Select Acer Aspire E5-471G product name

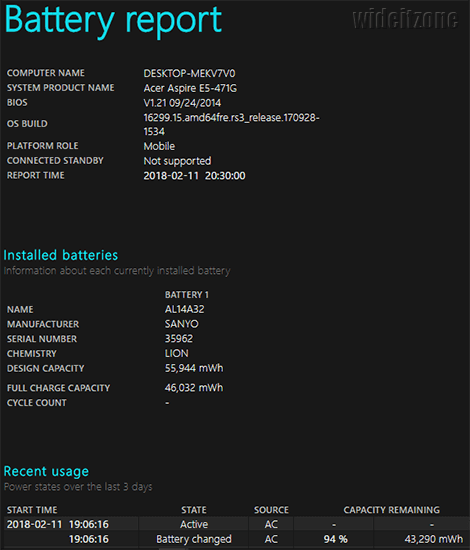pyautogui.click(x=190, y=88)
